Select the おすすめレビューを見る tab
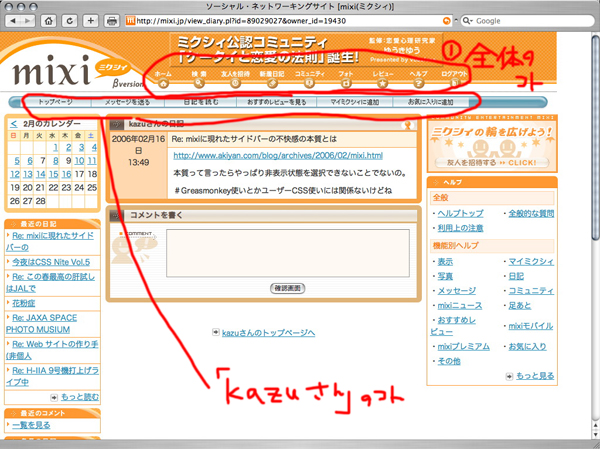 coord(277,102)
